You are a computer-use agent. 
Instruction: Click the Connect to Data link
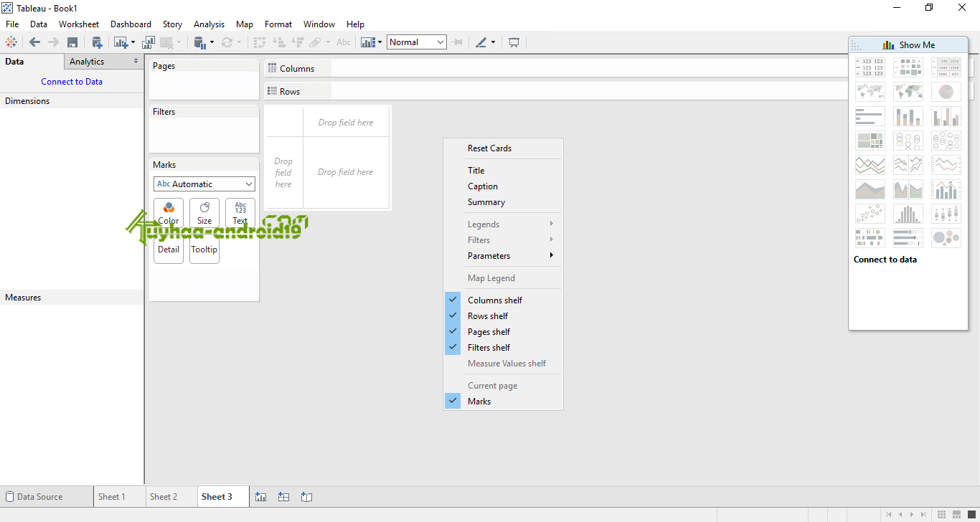[x=72, y=81]
